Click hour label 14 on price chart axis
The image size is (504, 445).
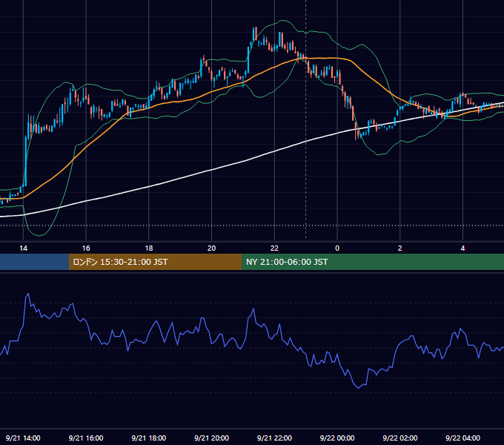click(23, 248)
